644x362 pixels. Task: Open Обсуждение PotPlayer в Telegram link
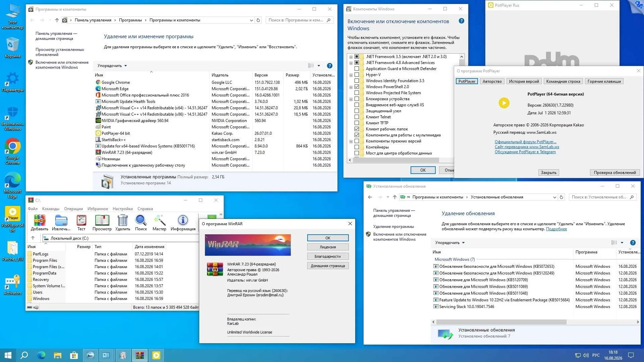pyautogui.click(x=525, y=152)
